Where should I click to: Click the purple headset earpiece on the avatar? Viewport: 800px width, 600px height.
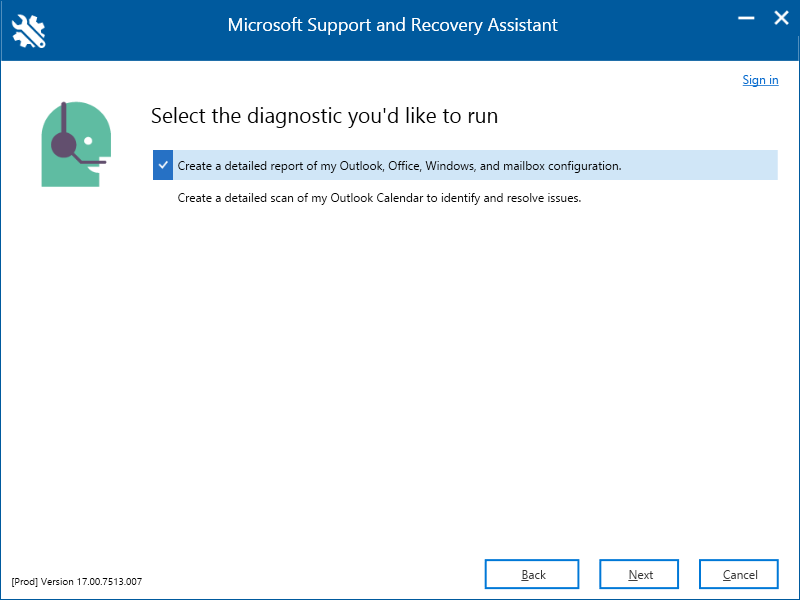point(64,145)
